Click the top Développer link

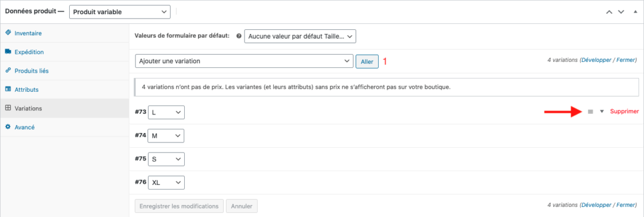tap(596, 60)
